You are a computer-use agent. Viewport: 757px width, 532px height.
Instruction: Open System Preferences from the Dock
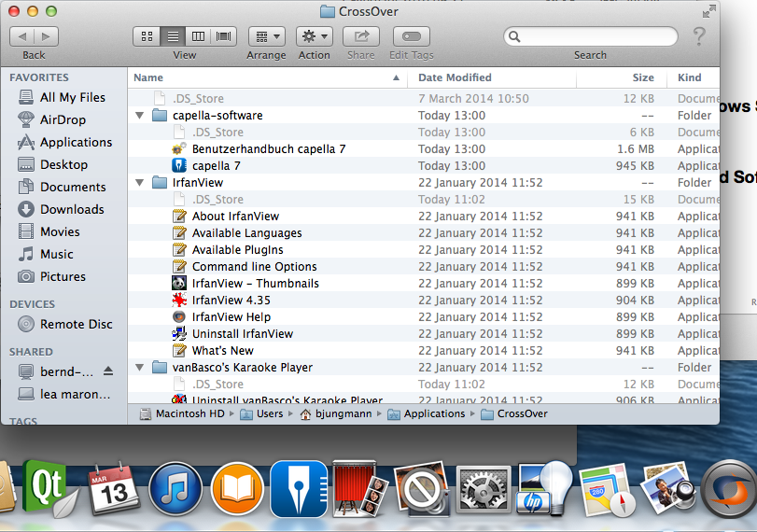click(484, 490)
